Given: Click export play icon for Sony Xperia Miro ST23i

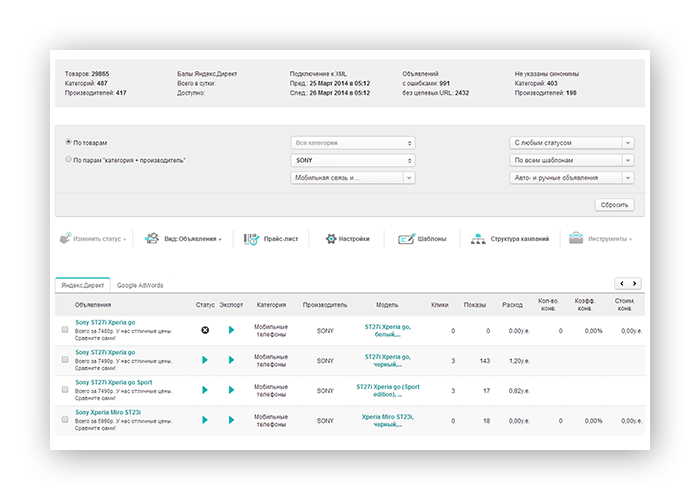Looking at the screenshot, I should pos(231,420).
